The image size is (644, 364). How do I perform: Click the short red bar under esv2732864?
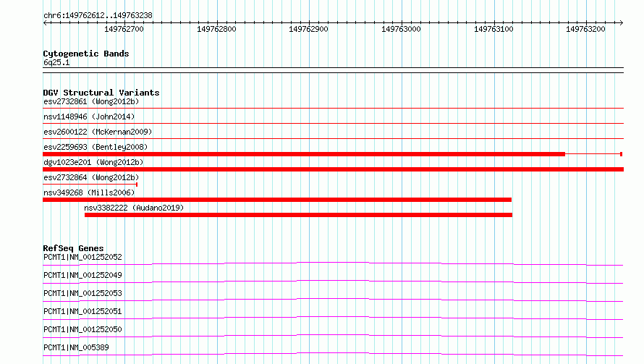90,185
